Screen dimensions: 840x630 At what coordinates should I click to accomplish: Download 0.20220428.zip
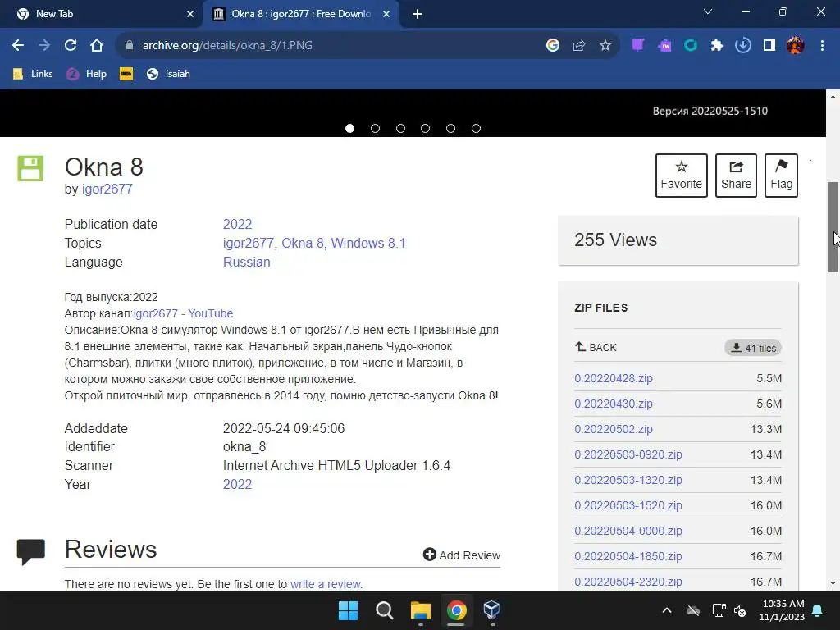pyautogui.click(x=614, y=378)
